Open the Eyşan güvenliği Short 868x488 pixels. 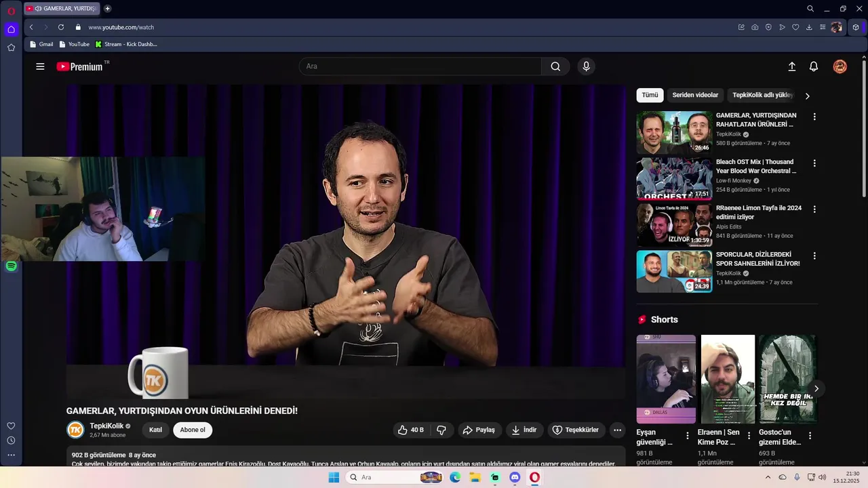(x=666, y=379)
